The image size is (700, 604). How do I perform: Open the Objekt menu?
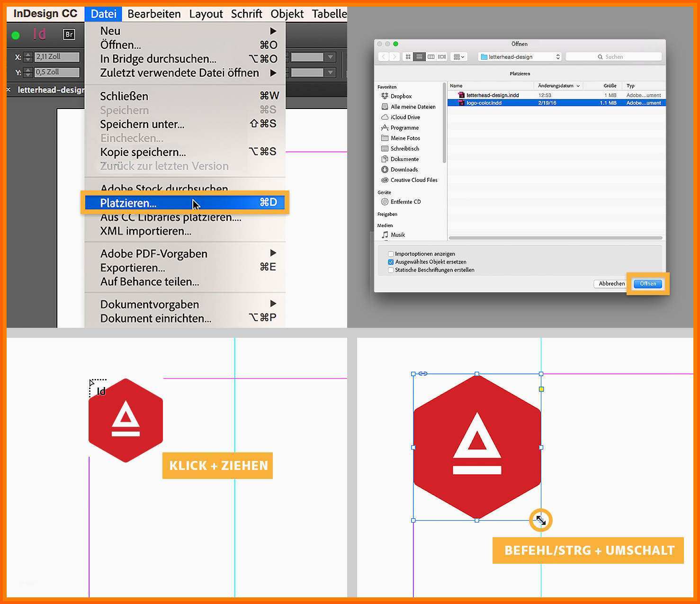(287, 14)
